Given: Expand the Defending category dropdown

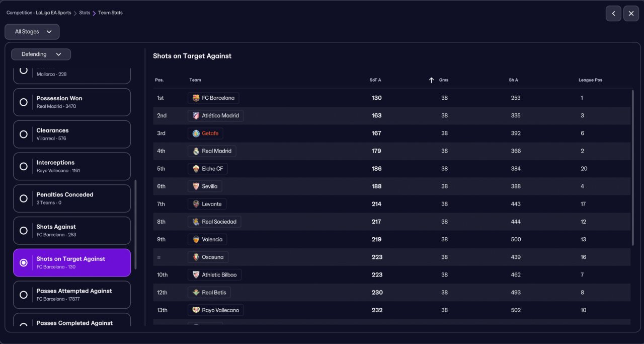Looking at the screenshot, I should [41, 54].
